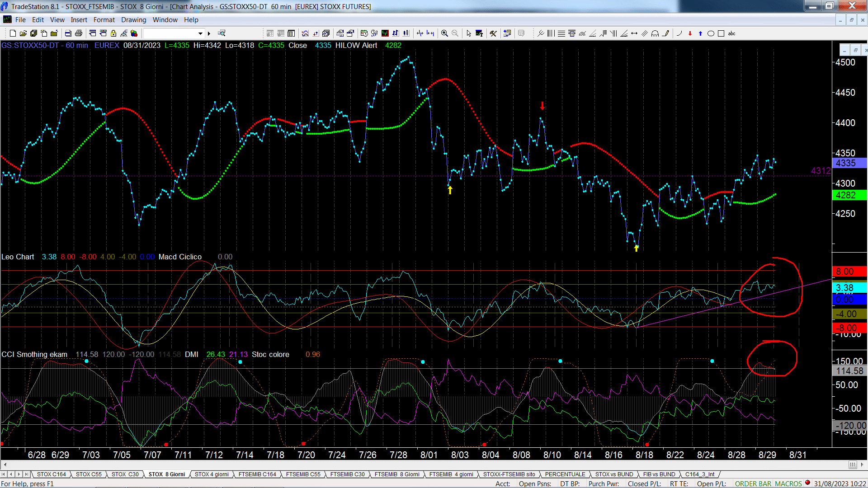Go to the first workspace tab arrow
This screenshot has width=868, height=488.
click(4, 474)
